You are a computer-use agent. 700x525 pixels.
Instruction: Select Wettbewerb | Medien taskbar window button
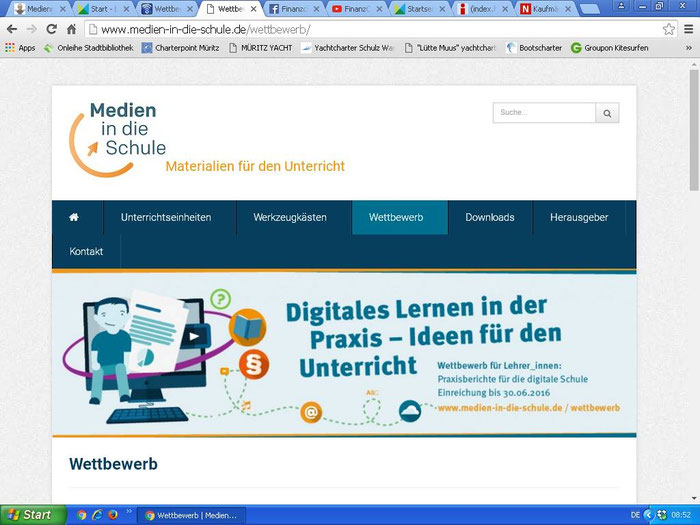pos(191,516)
